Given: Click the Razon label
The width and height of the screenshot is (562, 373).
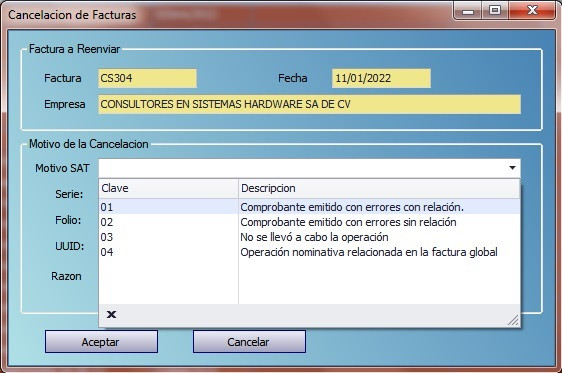Looking at the screenshot, I should point(66,276).
